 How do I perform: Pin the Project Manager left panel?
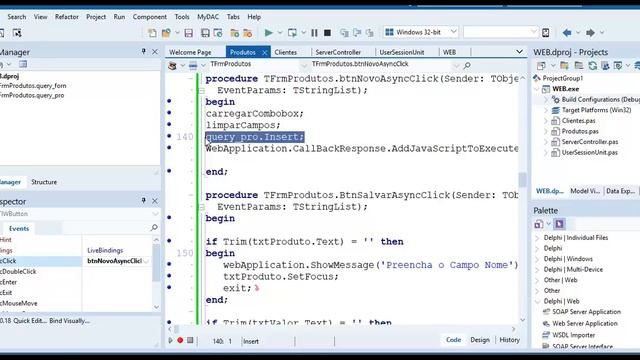click(x=143, y=51)
